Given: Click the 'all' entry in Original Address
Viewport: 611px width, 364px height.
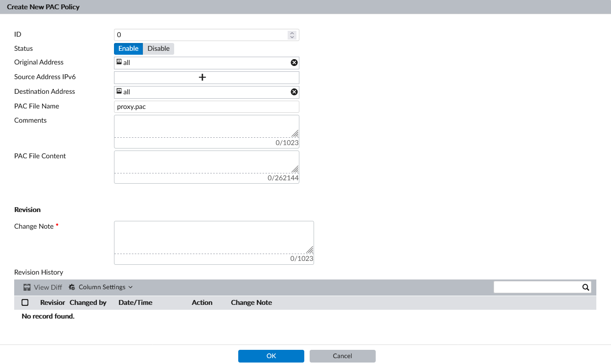Looking at the screenshot, I should tap(123, 63).
